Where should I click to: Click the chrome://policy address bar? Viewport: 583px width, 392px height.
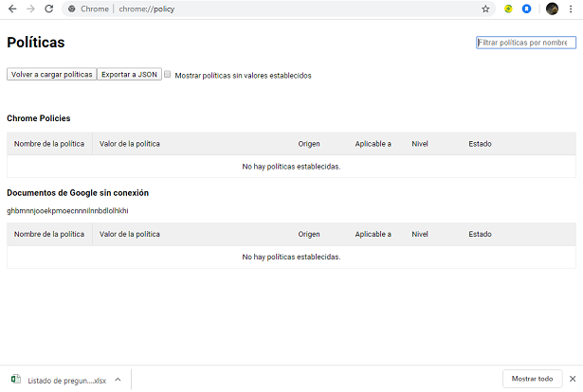tap(284, 9)
